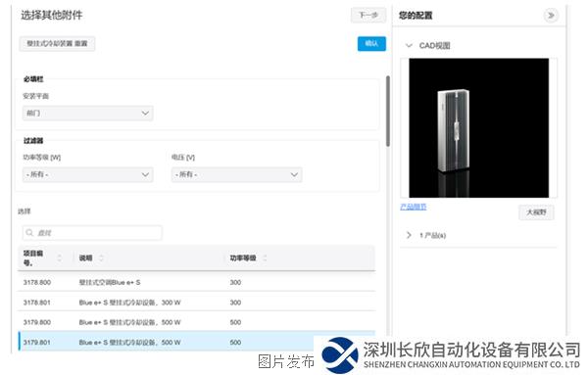588x375 pixels.
Task: Click the blue 确认 button
Action: 371,43
